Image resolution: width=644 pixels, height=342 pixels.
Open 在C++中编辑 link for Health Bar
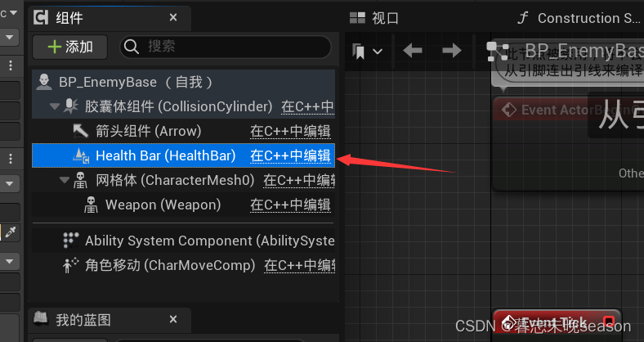click(290, 155)
